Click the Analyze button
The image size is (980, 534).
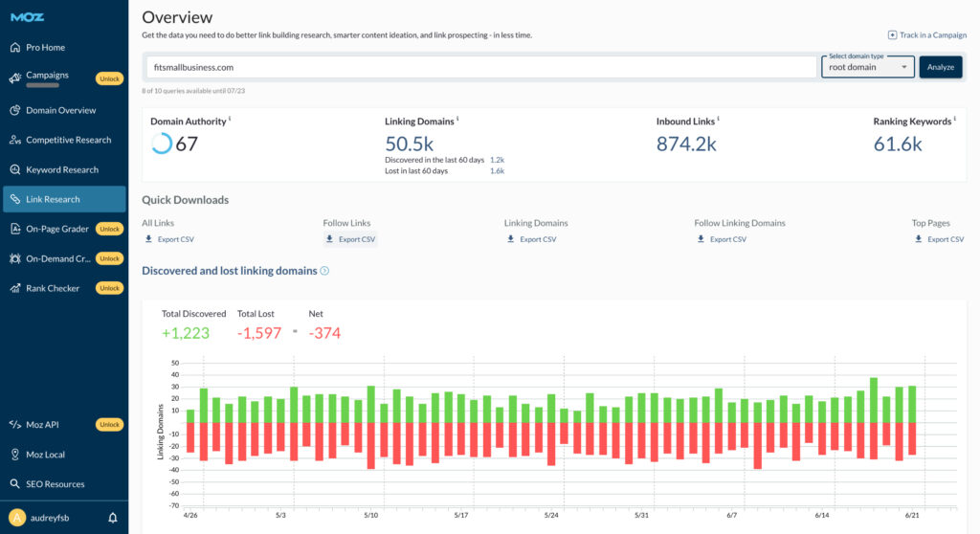(x=940, y=67)
